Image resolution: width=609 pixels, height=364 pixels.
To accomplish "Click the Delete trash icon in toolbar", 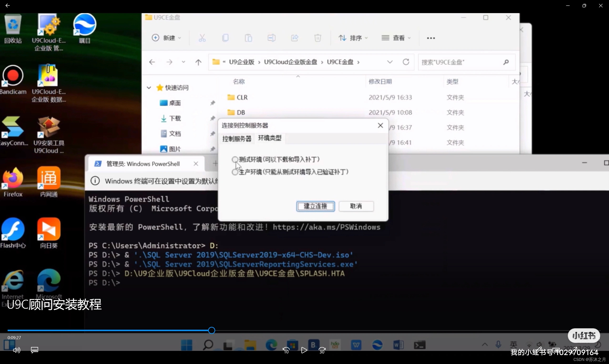I will click(x=317, y=38).
